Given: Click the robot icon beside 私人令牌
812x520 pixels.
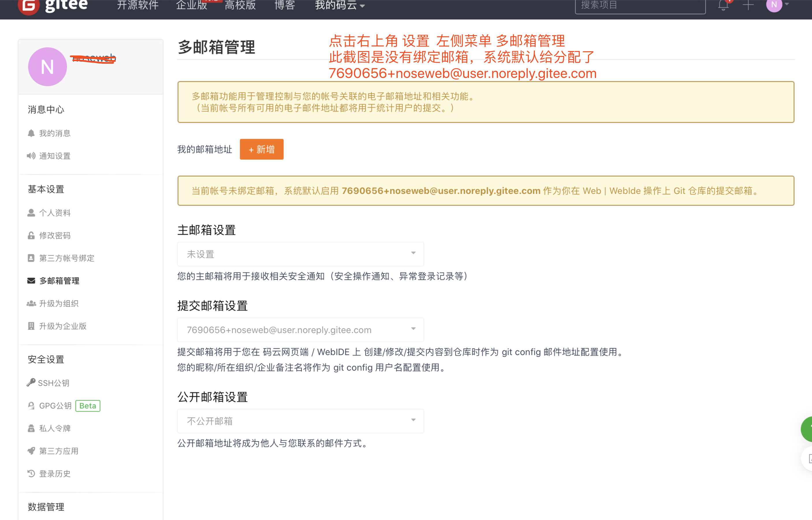Looking at the screenshot, I should click(31, 428).
